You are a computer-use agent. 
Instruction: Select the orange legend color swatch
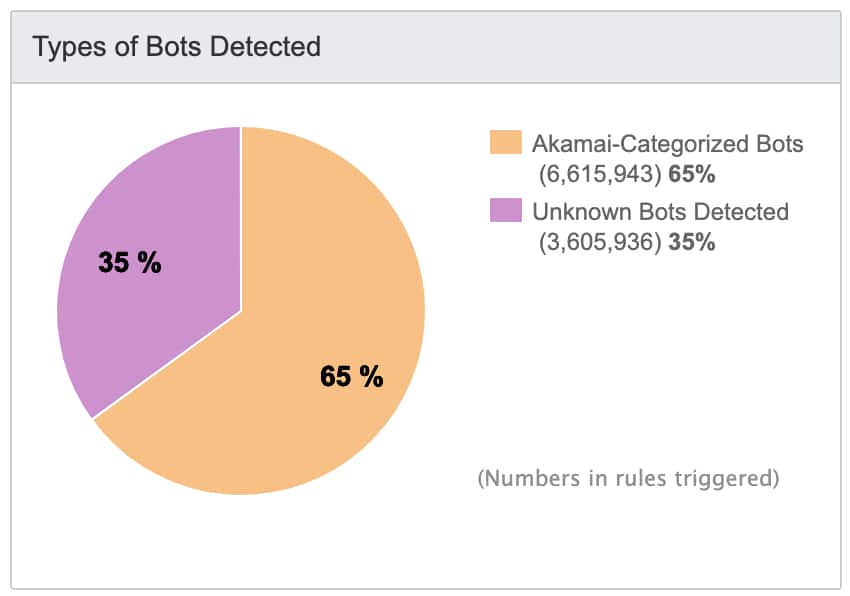[x=505, y=143]
